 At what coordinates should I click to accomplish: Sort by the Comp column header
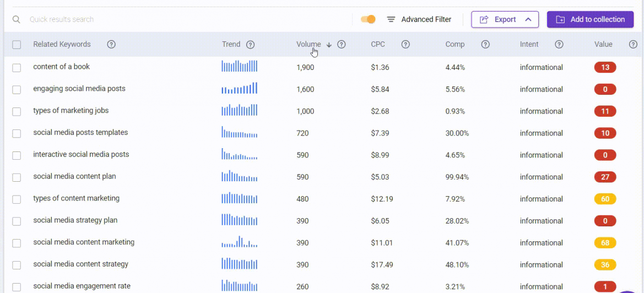click(455, 44)
